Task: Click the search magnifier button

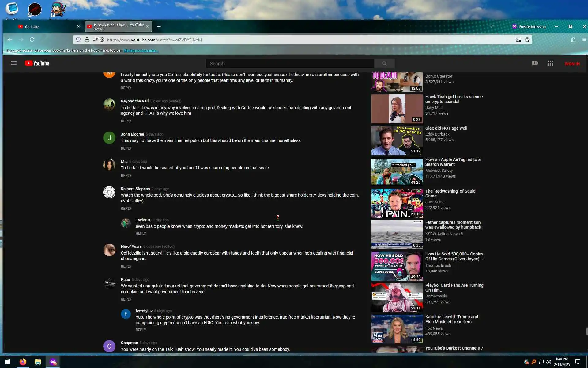Action: click(384, 63)
